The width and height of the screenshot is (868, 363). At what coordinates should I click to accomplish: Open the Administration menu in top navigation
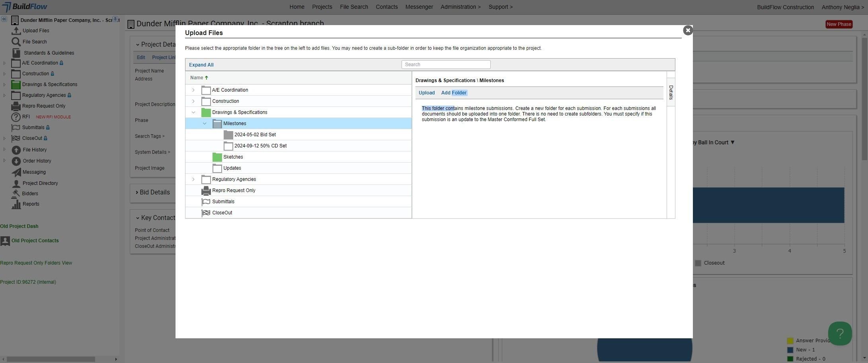click(460, 7)
